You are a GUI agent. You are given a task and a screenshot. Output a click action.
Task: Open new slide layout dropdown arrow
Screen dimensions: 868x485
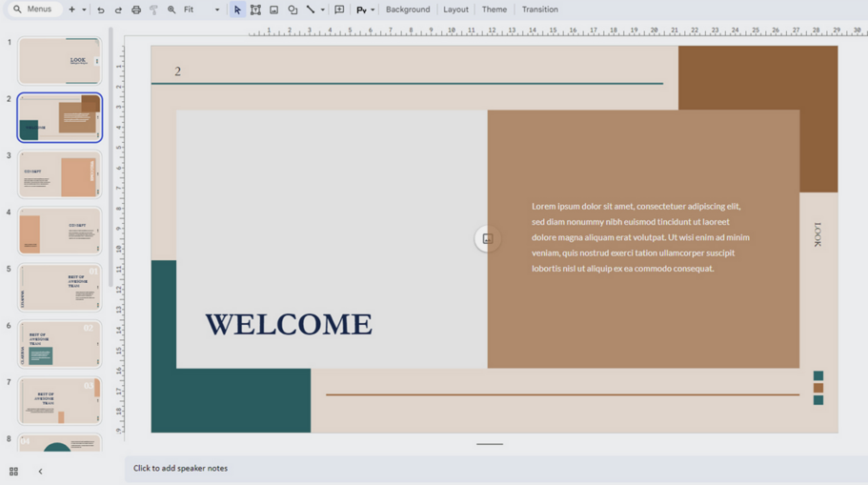point(84,10)
